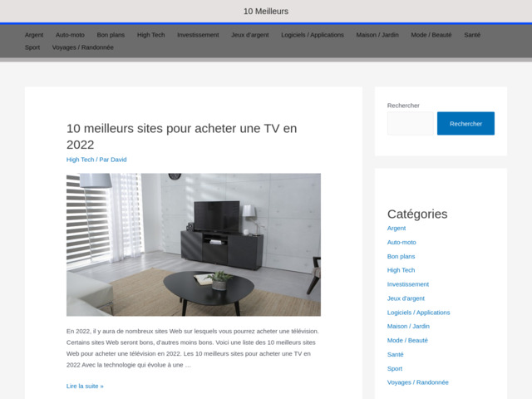Click the High Tech category under article title
532x399 pixels.
[x=80, y=160]
